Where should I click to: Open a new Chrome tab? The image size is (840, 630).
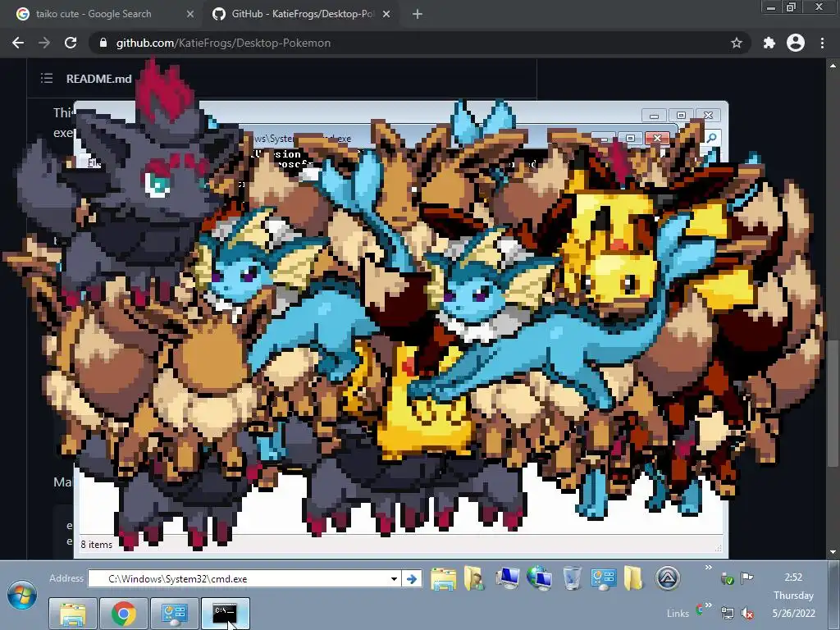[418, 14]
